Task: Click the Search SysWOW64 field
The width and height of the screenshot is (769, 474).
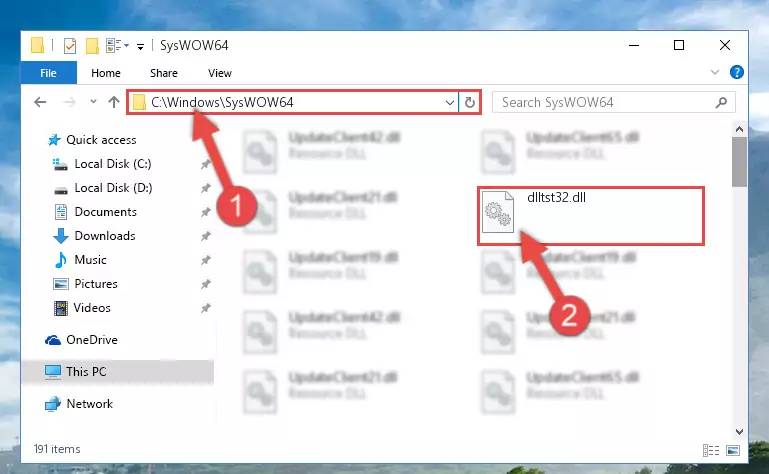Action: point(613,102)
